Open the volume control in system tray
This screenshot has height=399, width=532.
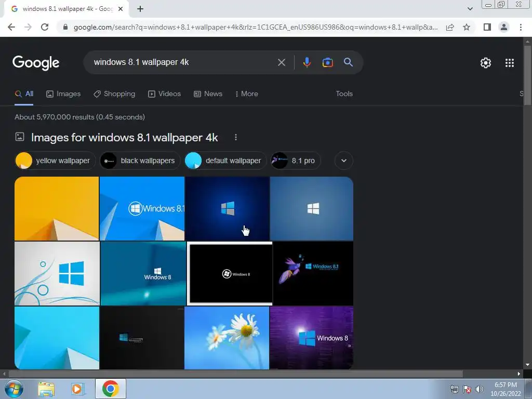coord(480,389)
